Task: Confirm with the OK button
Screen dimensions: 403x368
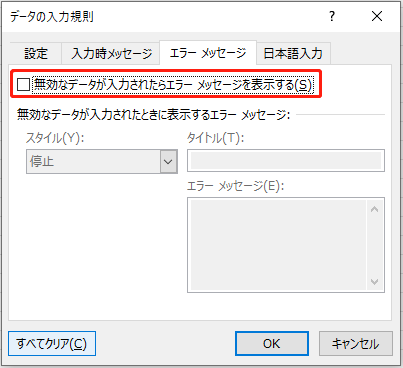Action: (272, 343)
